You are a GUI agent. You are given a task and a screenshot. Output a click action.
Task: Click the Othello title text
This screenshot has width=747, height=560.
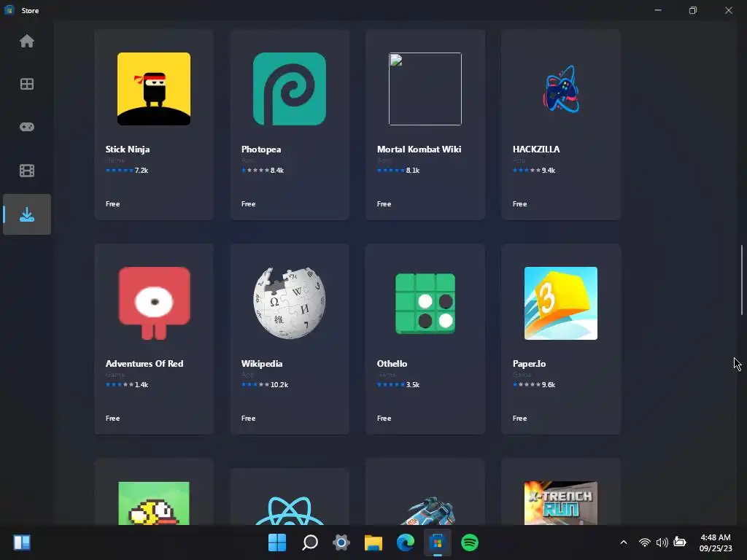392,364
